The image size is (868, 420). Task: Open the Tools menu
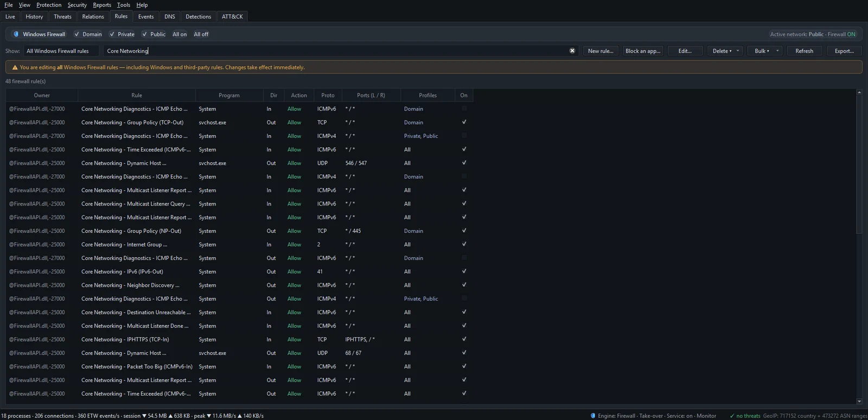point(124,5)
